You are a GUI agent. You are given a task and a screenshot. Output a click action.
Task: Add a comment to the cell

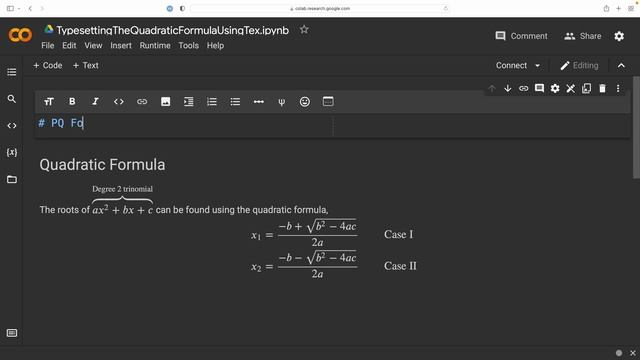coord(539,88)
